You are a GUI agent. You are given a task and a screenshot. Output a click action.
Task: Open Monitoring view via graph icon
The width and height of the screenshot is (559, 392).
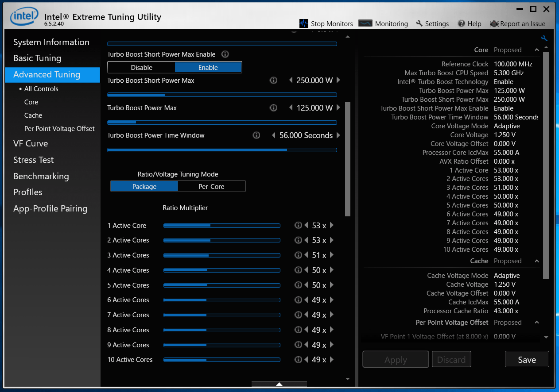[365, 23]
